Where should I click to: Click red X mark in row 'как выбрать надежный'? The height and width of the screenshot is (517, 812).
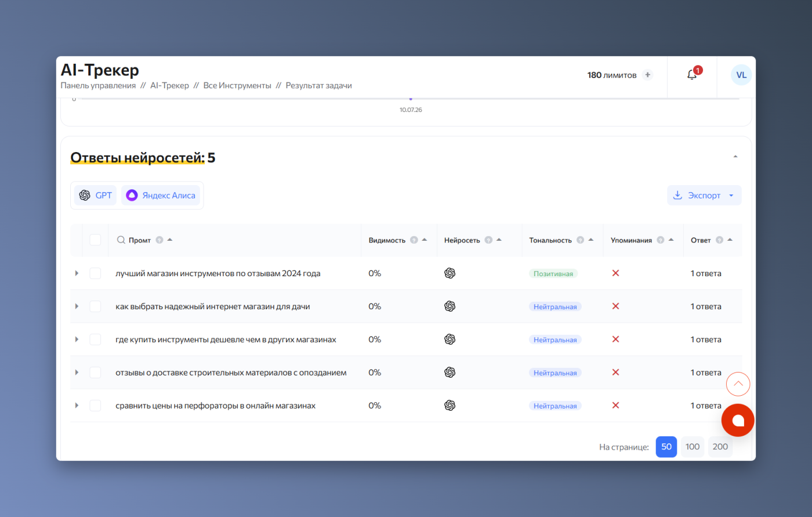(x=616, y=306)
